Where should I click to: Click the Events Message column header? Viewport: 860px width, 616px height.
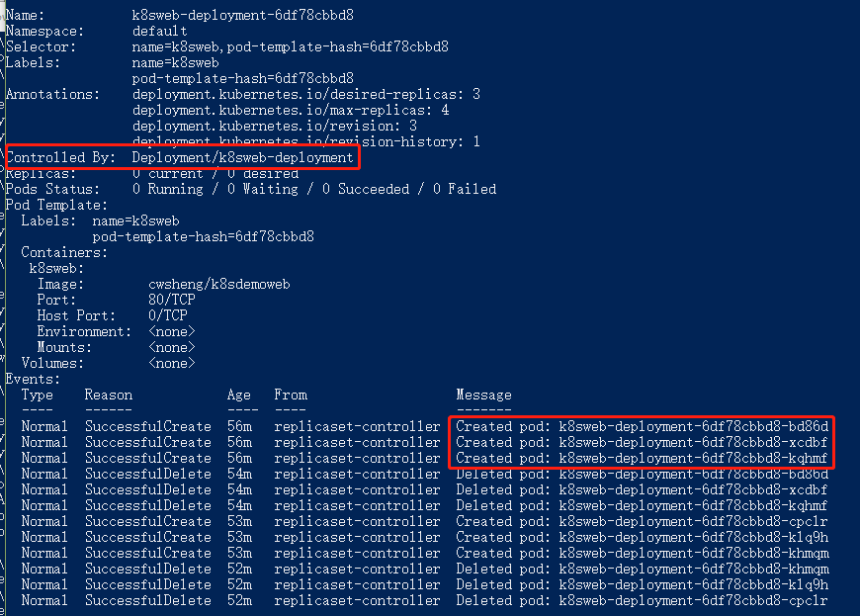(x=483, y=395)
